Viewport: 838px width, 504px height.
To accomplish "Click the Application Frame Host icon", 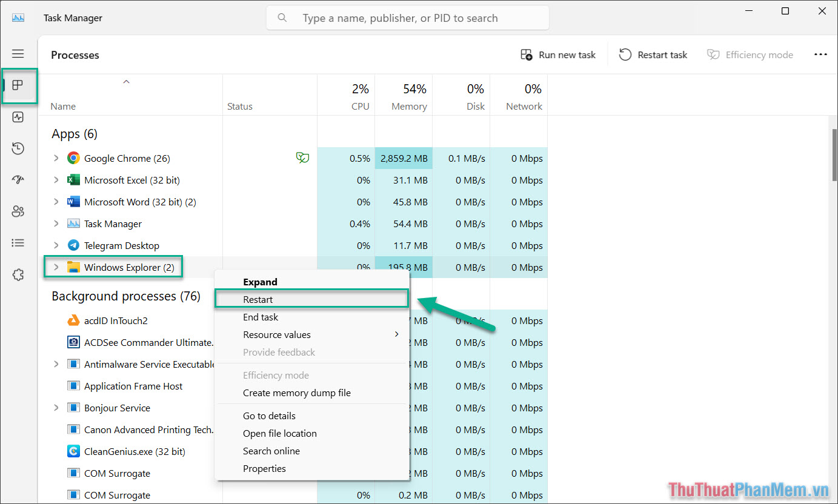I will coord(73,386).
